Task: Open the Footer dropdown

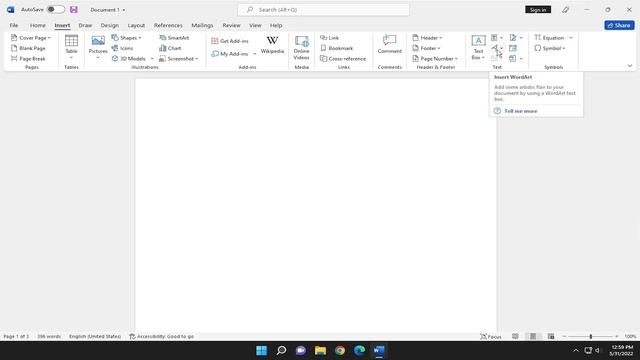Action: click(426, 48)
